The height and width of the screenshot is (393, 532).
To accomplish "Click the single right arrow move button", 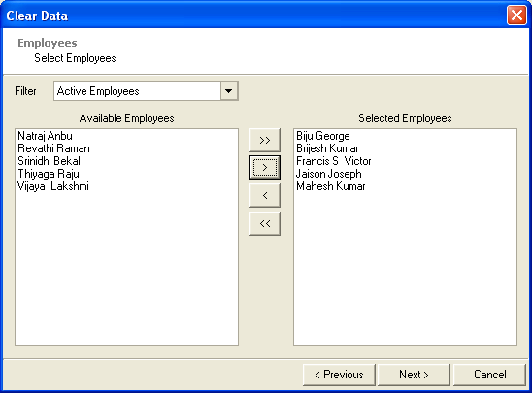I will (265, 167).
